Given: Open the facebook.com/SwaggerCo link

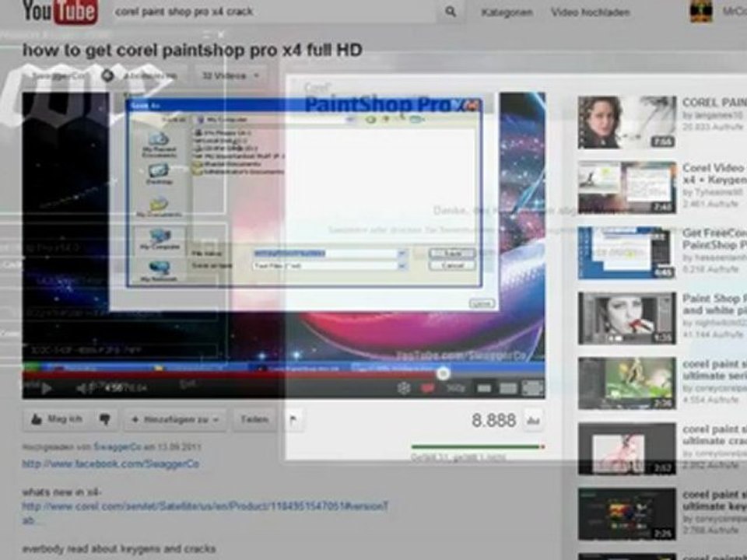Looking at the screenshot, I should [x=110, y=464].
